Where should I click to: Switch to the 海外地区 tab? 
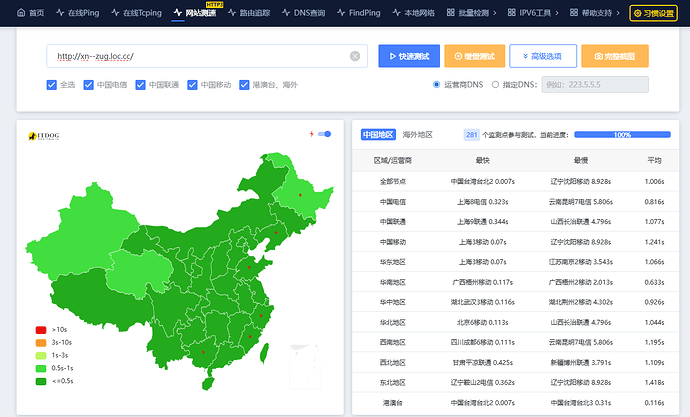coord(418,135)
